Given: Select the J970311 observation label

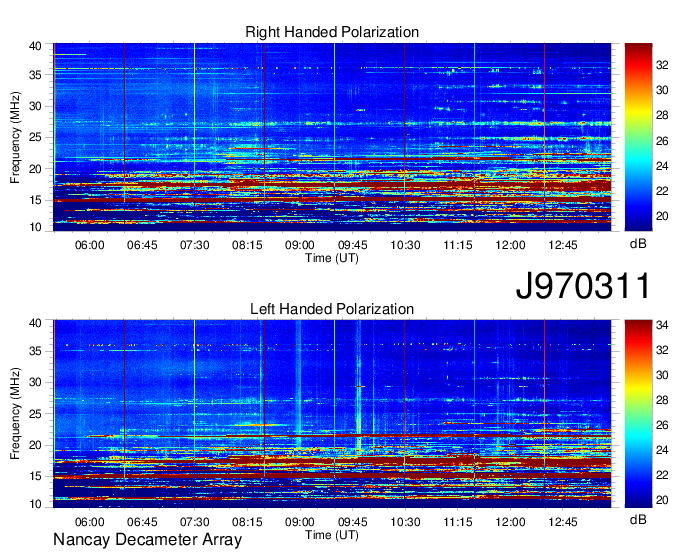Looking at the screenshot, I should click(583, 286).
